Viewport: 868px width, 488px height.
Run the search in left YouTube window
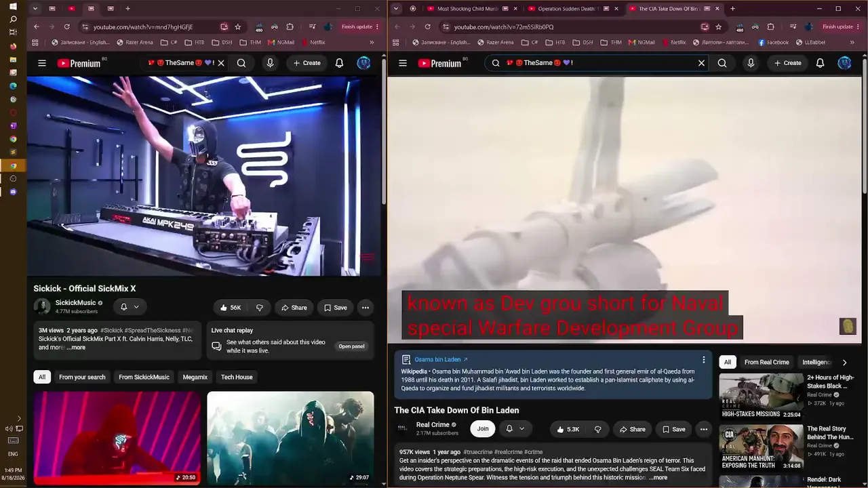coord(241,63)
